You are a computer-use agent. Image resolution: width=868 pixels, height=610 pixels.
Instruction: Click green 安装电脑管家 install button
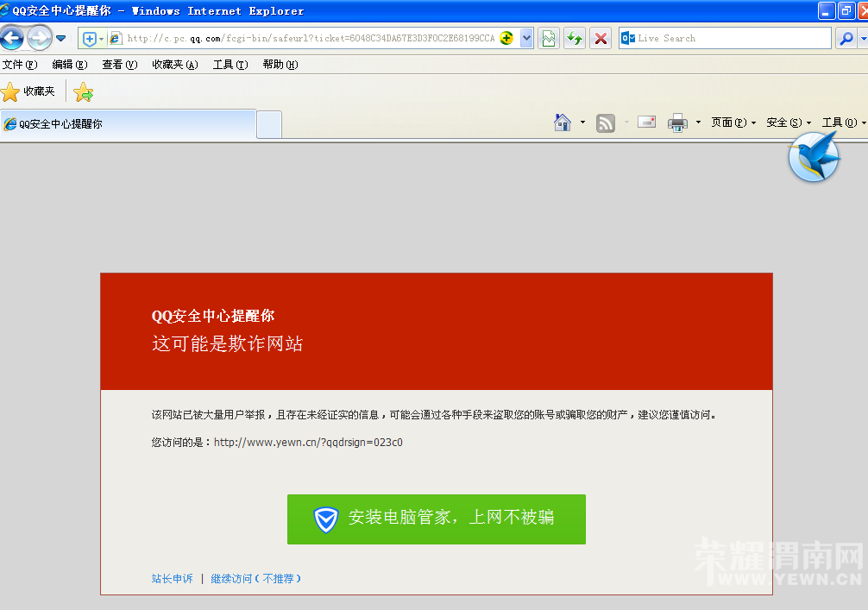(x=436, y=519)
